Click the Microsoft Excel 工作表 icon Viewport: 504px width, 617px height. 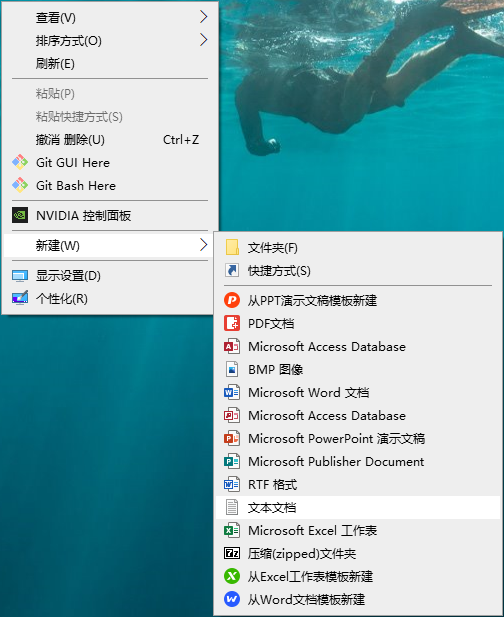point(232,530)
